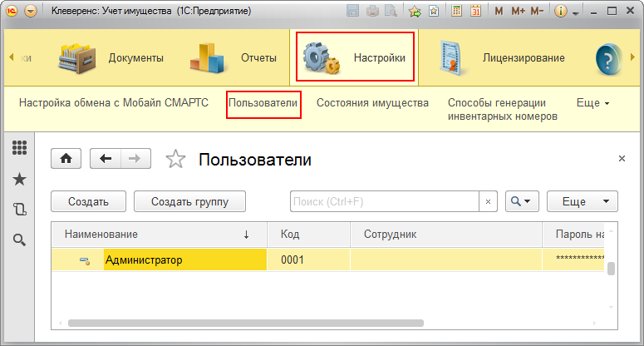Click the Администратор row item icon
644x346 pixels.
pos(85,260)
